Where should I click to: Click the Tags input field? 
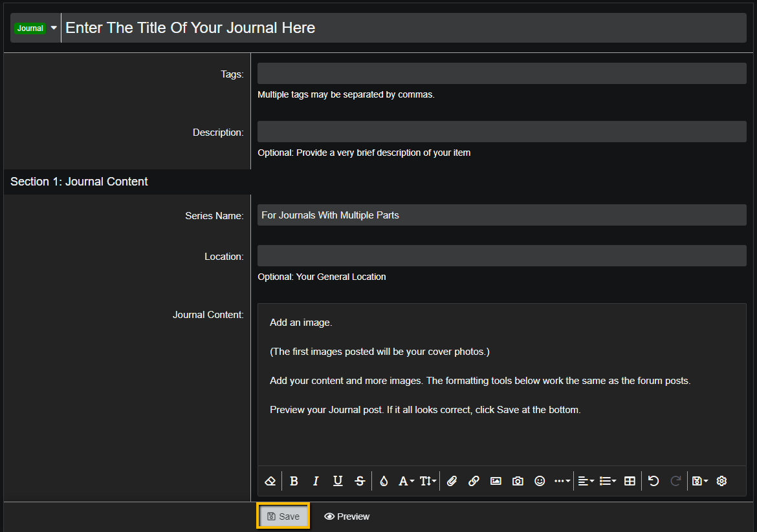(502, 73)
